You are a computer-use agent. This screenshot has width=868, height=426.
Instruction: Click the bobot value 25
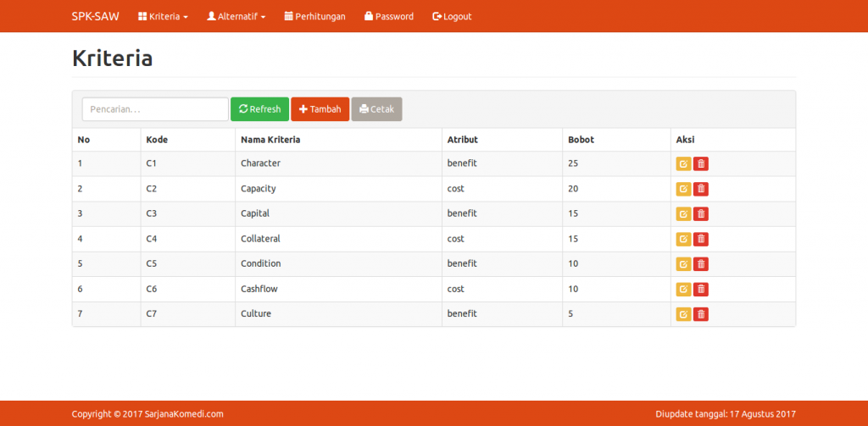(x=573, y=163)
